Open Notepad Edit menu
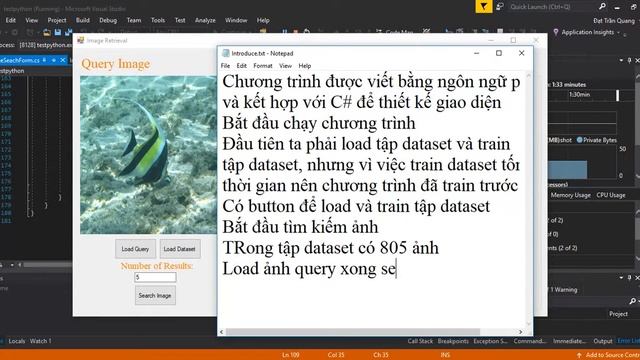Viewport: 640px width, 360px height. [x=242, y=65]
